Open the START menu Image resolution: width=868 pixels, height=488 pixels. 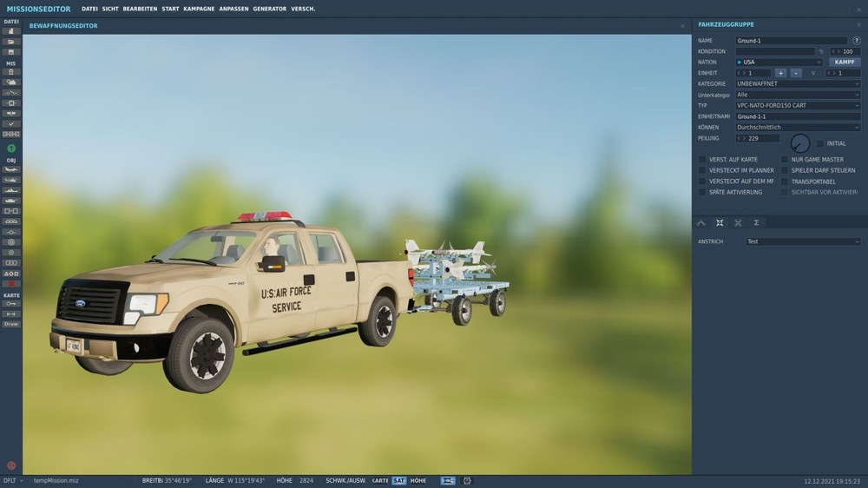170,9
